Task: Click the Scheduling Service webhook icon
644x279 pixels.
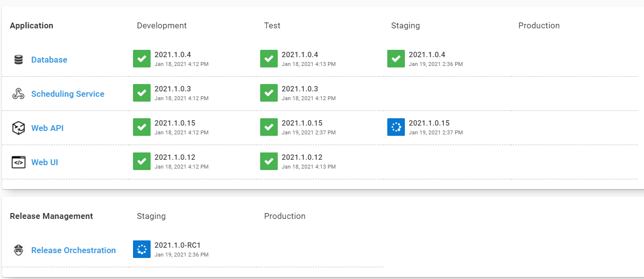Action: click(19, 94)
